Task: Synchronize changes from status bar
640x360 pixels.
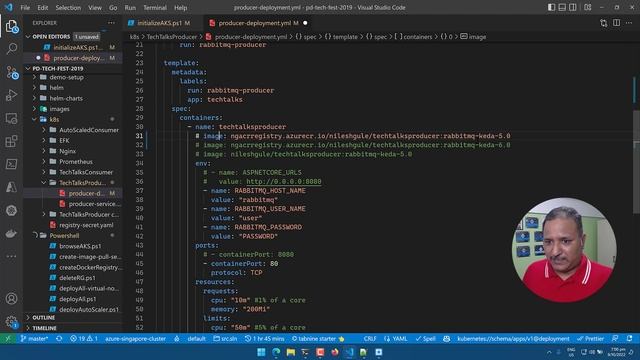Action: 59,339
